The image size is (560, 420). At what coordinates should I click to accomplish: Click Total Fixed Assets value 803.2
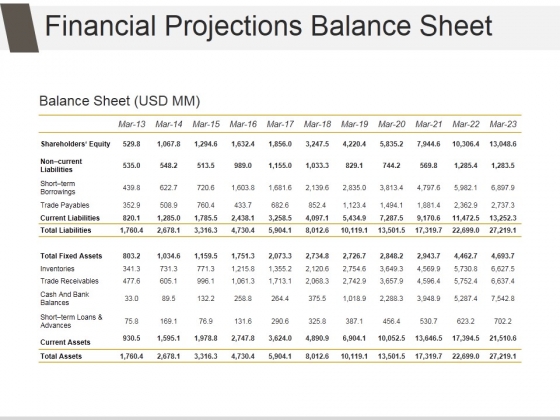click(x=131, y=256)
